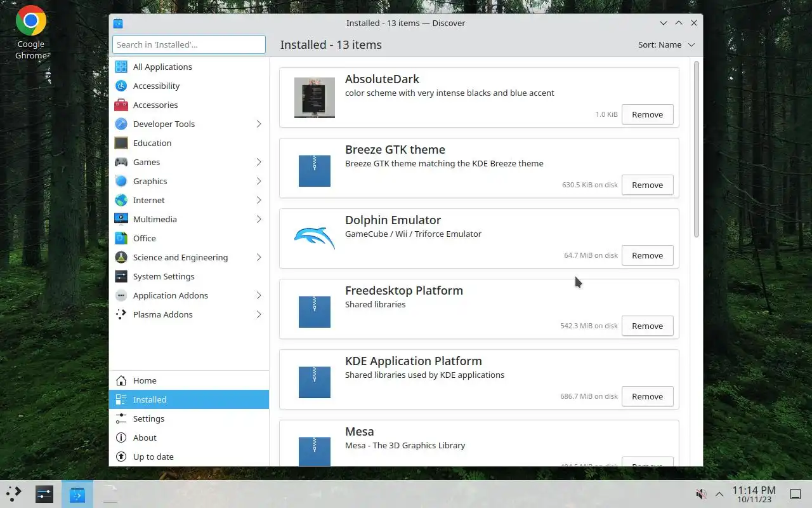Expand Science and Engineering arrow
Image resolution: width=812 pixels, height=508 pixels.
[259, 257]
